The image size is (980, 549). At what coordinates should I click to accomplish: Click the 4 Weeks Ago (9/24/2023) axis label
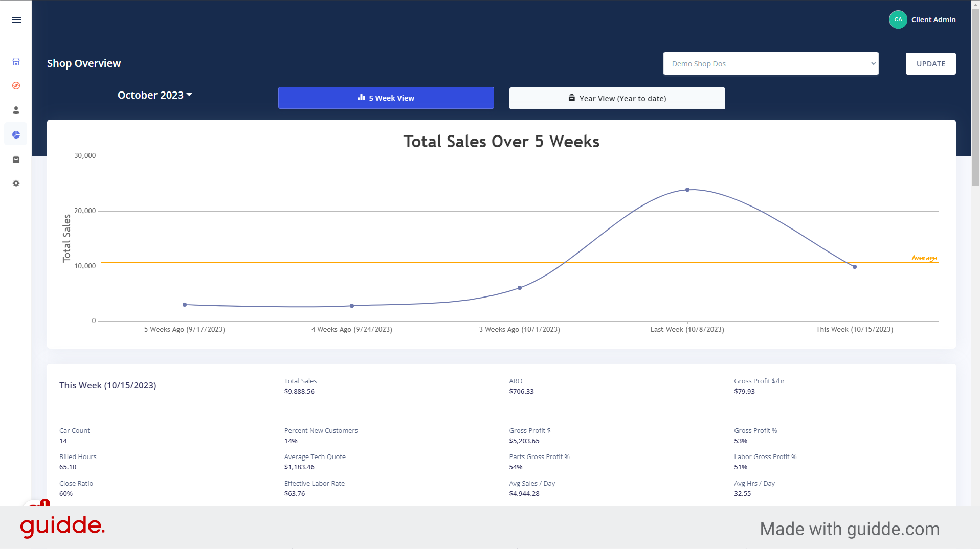tap(351, 330)
